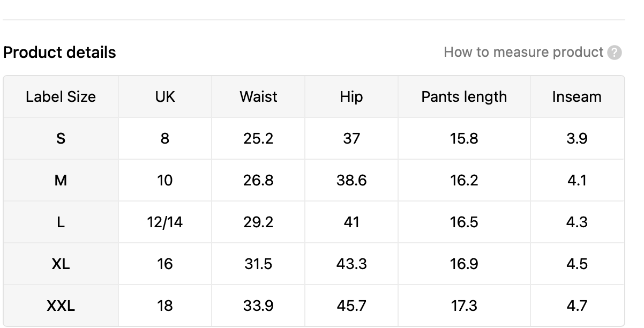Select the XL size row label
Screen dimensions: 644x328
[61, 264]
